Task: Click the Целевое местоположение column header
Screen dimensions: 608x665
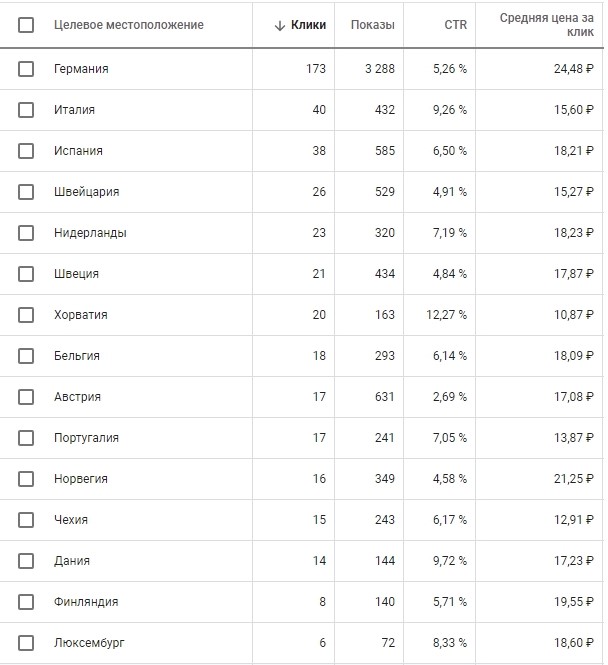Action: pos(128,25)
